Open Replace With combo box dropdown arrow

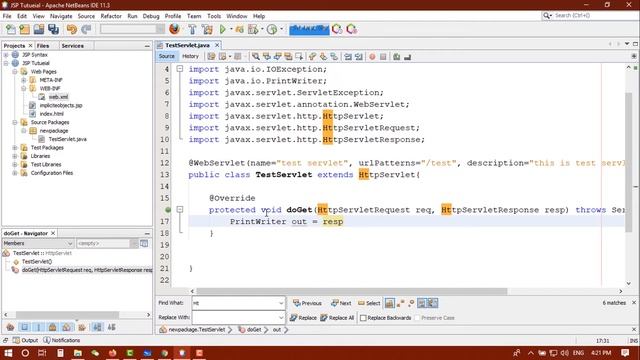click(281, 317)
